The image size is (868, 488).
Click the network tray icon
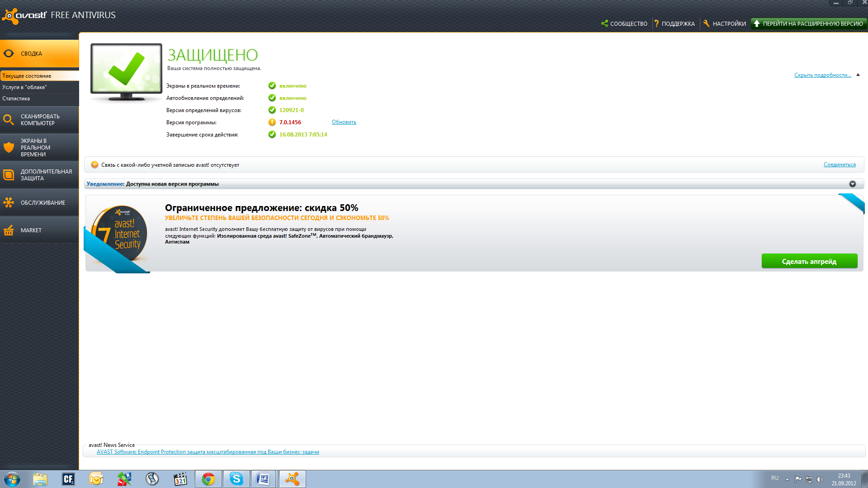click(809, 479)
